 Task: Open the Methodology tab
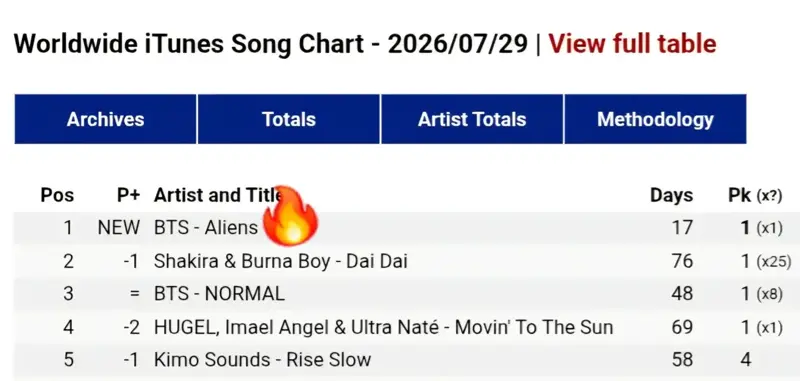(655, 119)
